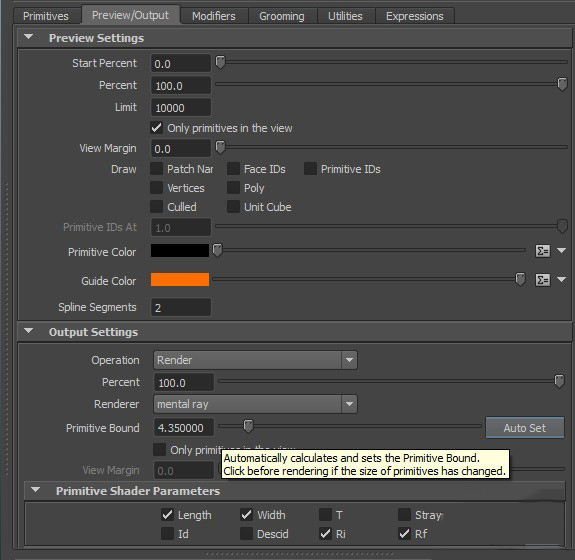
Task: Switch to the Modifiers tab
Action: click(214, 16)
